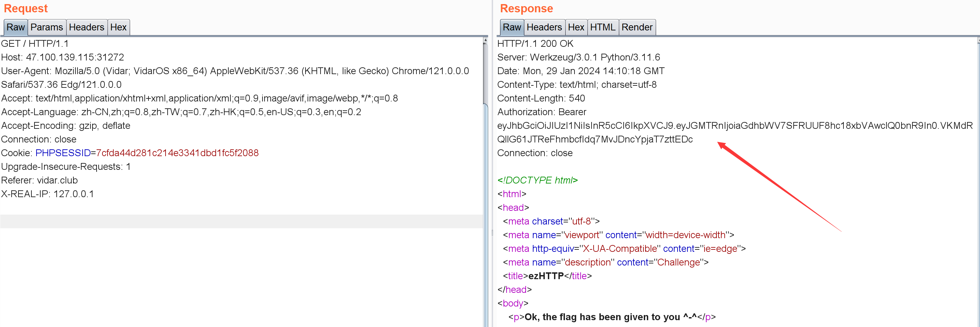The height and width of the screenshot is (327, 980).
Task: Click the meta charset utf-8 line
Action: pyautogui.click(x=551, y=222)
